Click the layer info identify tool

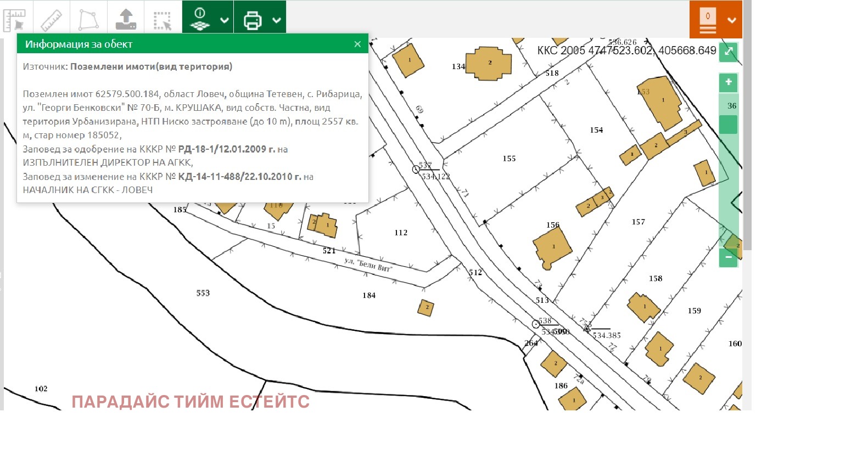(200, 19)
